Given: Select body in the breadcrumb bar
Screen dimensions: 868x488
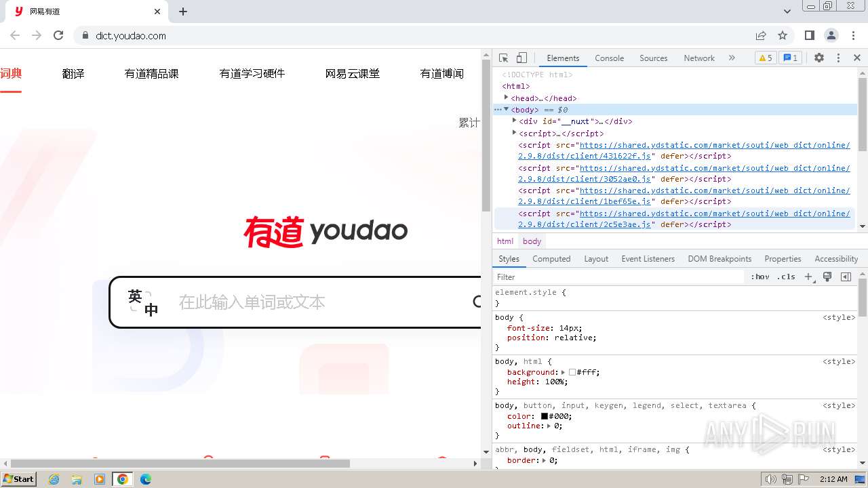Looking at the screenshot, I should pos(532,241).
